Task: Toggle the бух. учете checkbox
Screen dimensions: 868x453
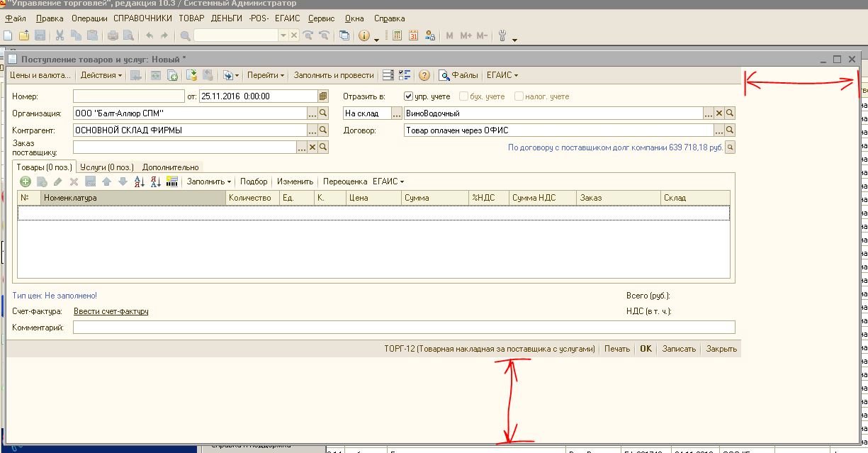Action: 464,96
